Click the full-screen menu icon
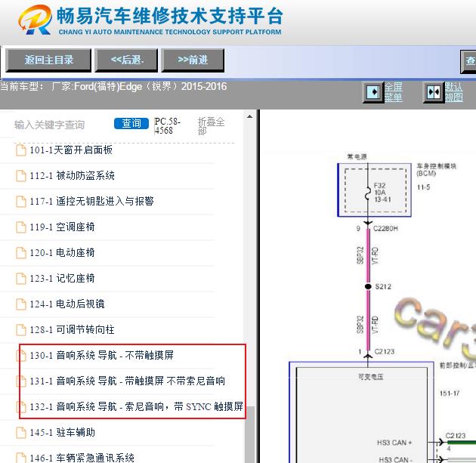This screenshot has width=476, height=463. (373, 92)
